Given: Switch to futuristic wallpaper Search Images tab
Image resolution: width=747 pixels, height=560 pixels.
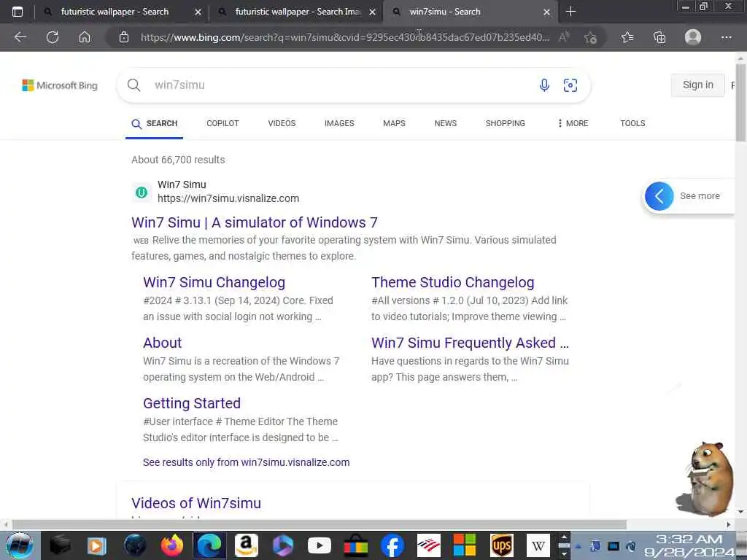Looking at the screenshot, I should (x=298, y=12).
